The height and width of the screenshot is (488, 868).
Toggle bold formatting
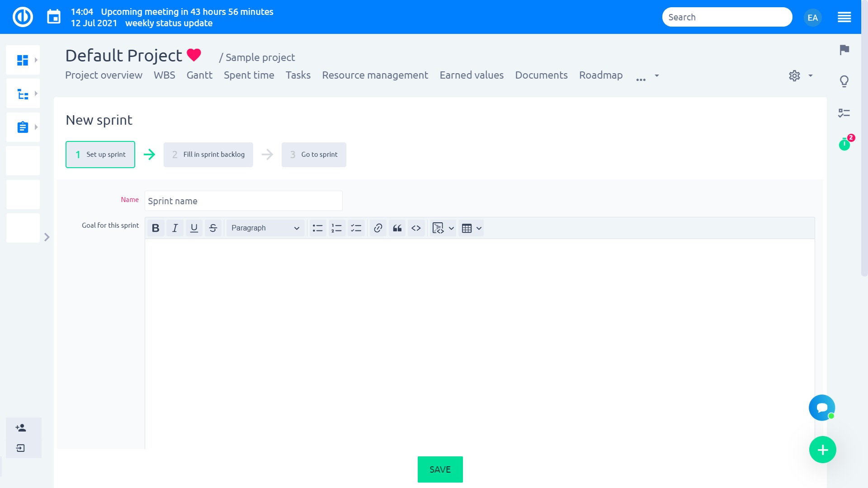click(x=156, y=228)
